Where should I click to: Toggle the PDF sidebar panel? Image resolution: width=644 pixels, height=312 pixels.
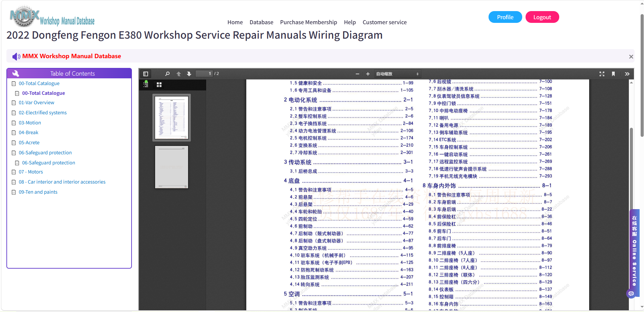pos(146,74)
